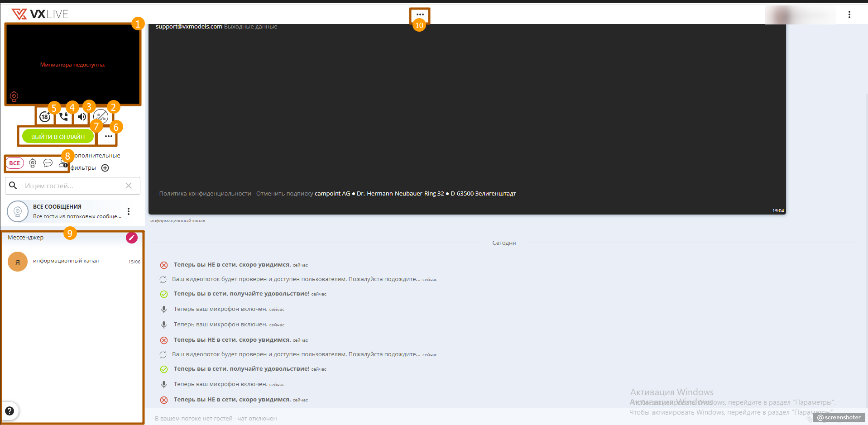Click the 18+ content toggle icon
The image size is (868, 425).
(x=44, y=117)
